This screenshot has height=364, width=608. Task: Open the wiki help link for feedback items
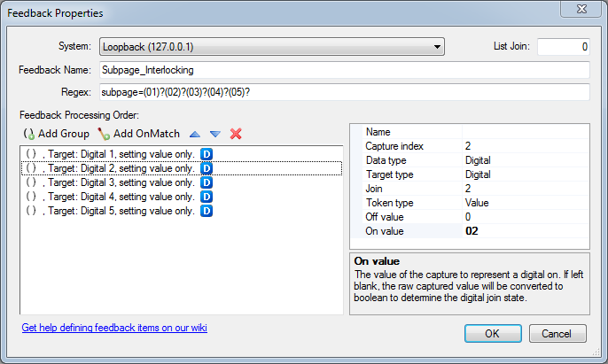114,328
